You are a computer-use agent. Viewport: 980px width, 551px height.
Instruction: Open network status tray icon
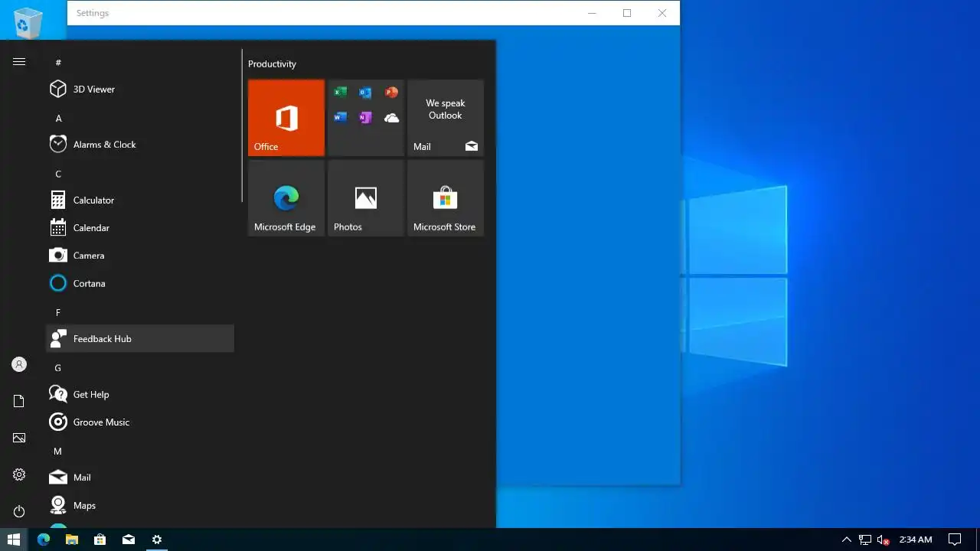[x=865, y=540]
